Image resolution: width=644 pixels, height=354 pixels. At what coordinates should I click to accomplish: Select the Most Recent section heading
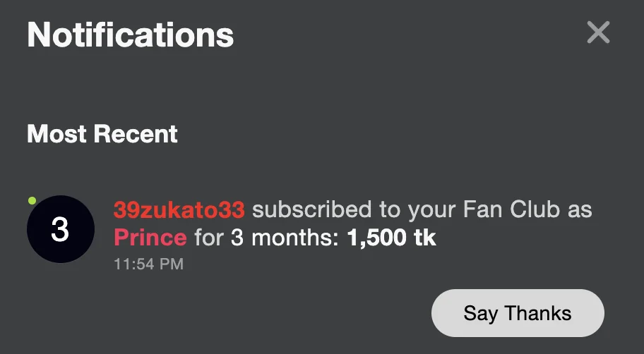coord(102,133)
